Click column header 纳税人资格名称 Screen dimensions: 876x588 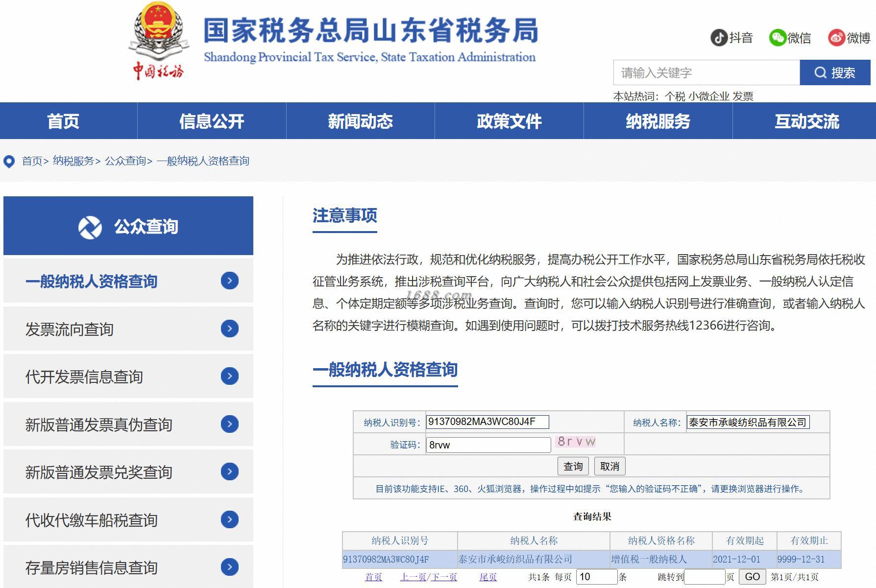661,541
